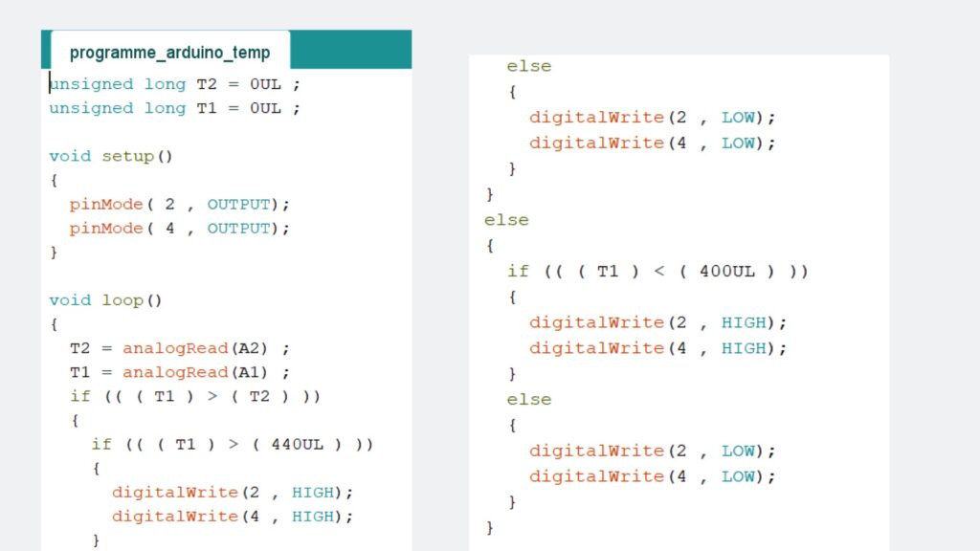Click the last digitalWrite(4 , LOW) line in the right panel
Screen dimensions: 980x551
tap(652, 476)
